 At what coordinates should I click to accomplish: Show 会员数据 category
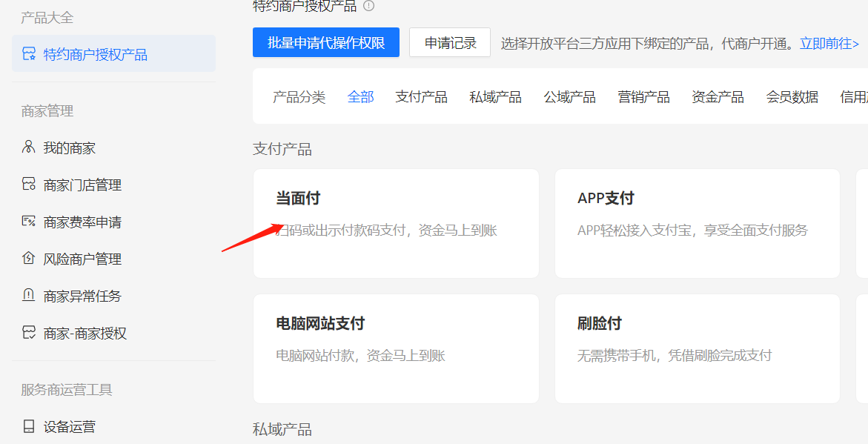tap(792, 97)
